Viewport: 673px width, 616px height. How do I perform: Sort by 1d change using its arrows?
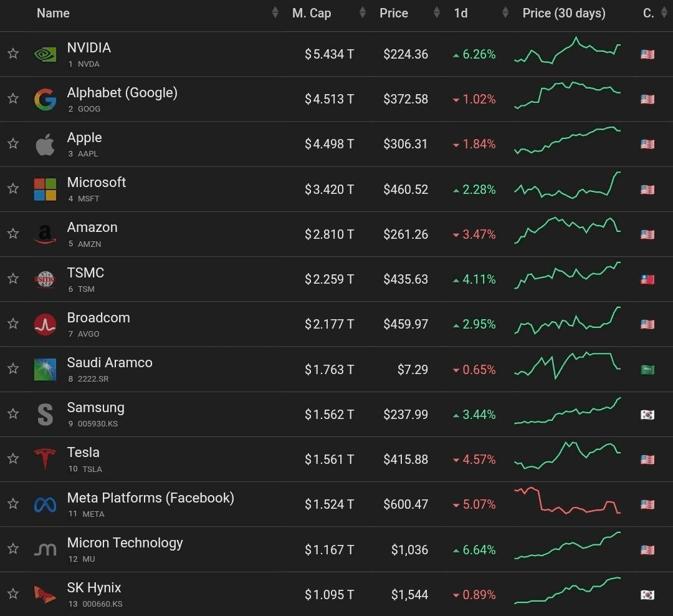point(505,13)
